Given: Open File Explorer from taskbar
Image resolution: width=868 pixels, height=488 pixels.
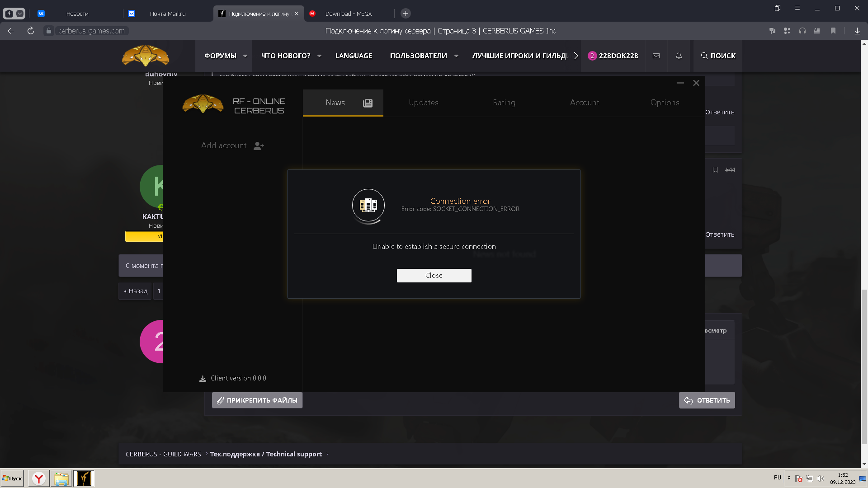Looking at the screenshot, I should click(x=61, y=479).
